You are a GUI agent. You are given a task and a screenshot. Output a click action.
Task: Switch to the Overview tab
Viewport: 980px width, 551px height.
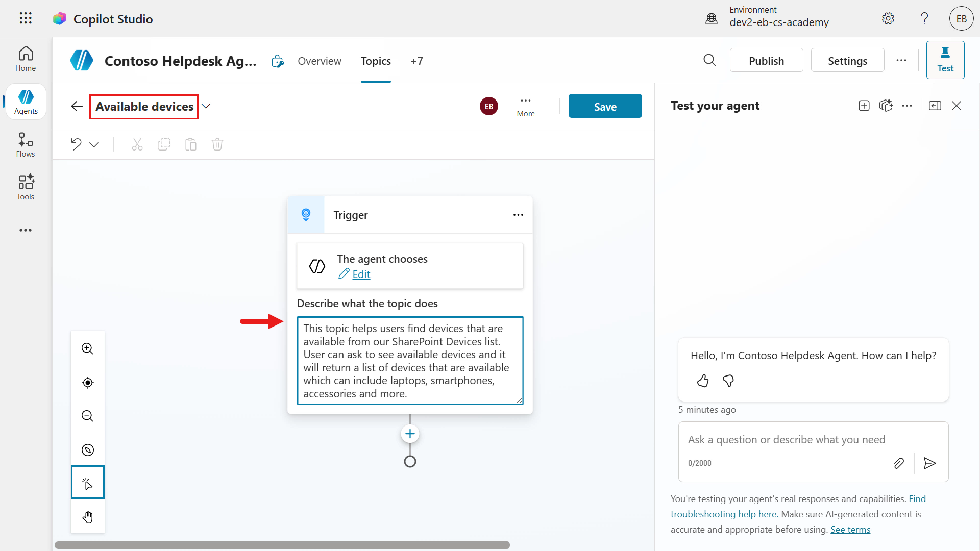[x=319, y=61]
